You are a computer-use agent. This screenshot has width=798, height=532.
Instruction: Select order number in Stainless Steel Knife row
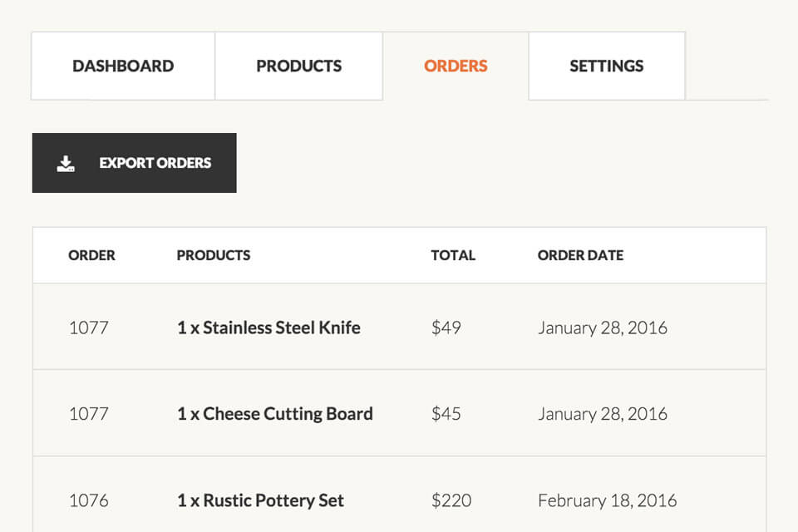coord(88,328)
